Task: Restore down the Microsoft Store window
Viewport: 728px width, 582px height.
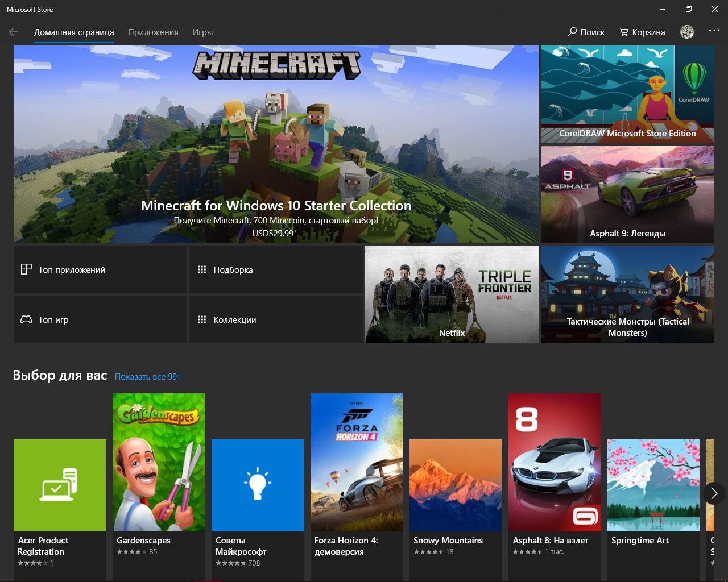Action: tap(689, 9)
